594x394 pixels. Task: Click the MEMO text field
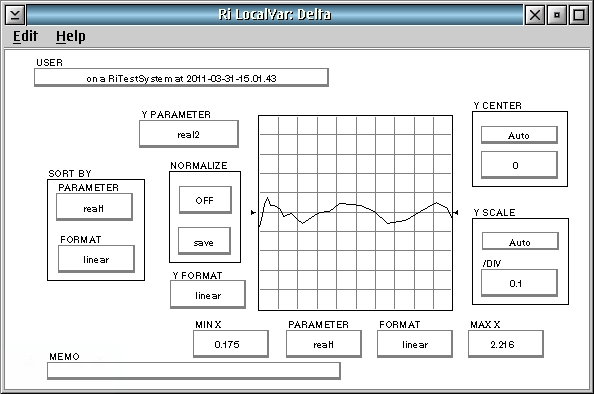click(194, 371)
